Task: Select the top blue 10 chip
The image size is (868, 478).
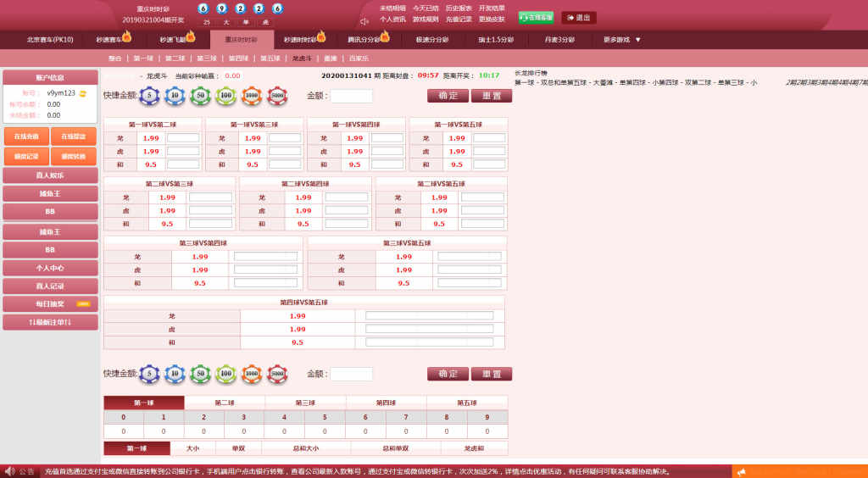Action: click(x=175, y=96)
